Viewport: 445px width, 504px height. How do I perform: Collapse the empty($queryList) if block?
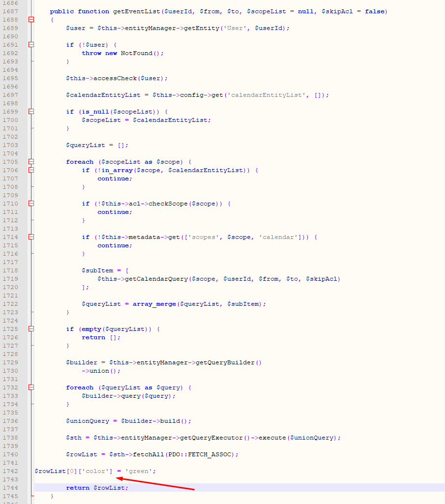(x=31, y=329)
